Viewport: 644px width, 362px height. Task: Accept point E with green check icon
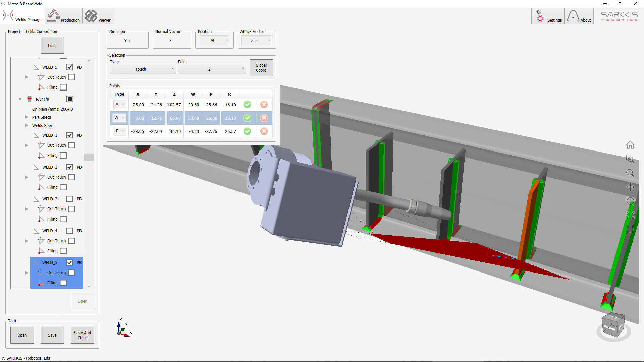coord(247,131)
